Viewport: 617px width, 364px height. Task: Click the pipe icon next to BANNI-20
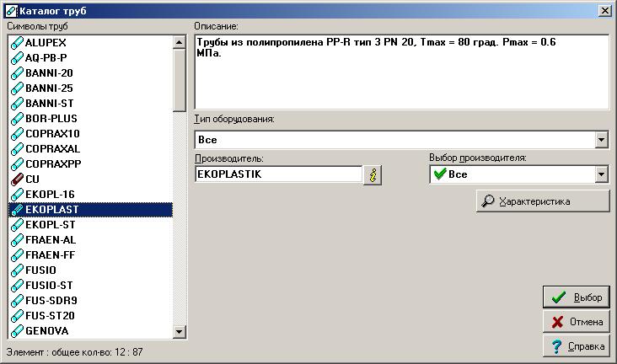17,72
